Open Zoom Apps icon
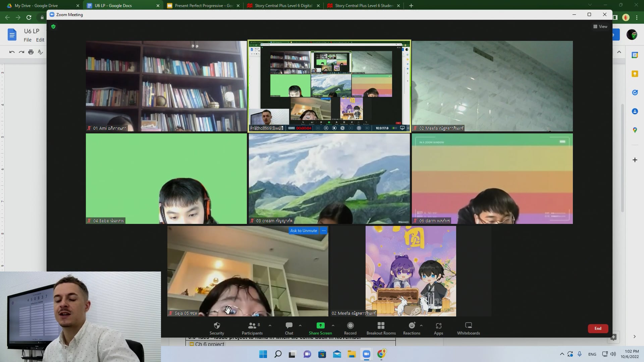644x362 pixels. pos(438,326)
